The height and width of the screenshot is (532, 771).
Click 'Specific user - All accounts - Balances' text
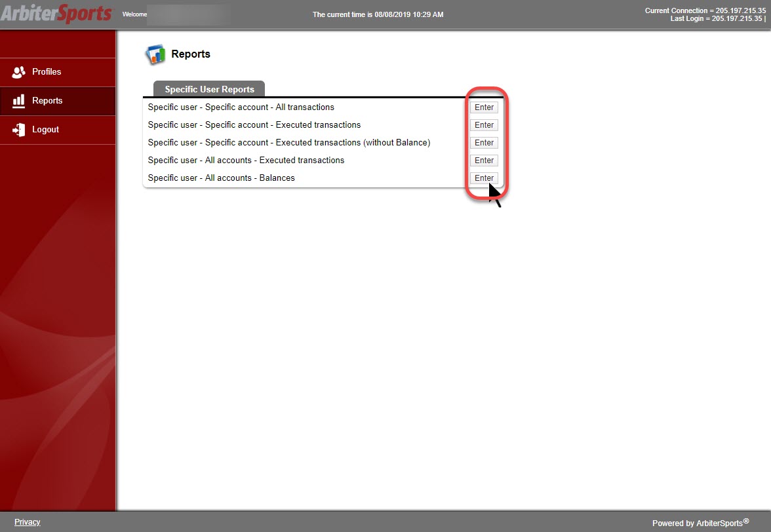point(222,178)
